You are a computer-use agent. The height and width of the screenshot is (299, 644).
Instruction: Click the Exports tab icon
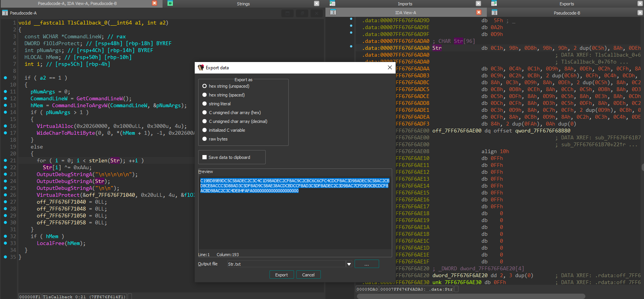[x=494, y=3]
